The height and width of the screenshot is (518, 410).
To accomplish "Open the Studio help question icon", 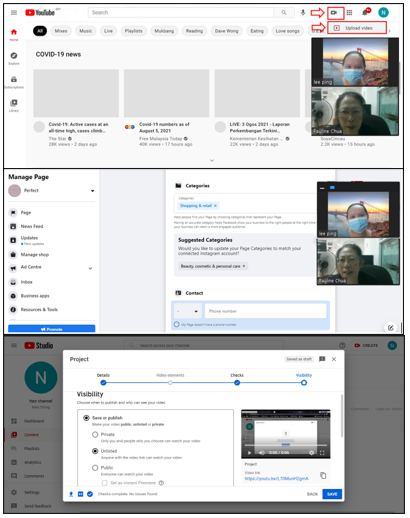I will pos(342,345).
